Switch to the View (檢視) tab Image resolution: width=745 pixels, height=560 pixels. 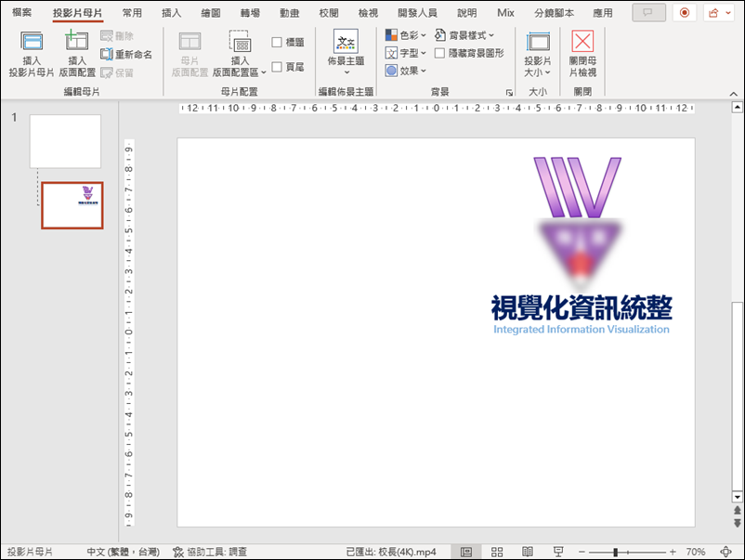coord(368,13)
